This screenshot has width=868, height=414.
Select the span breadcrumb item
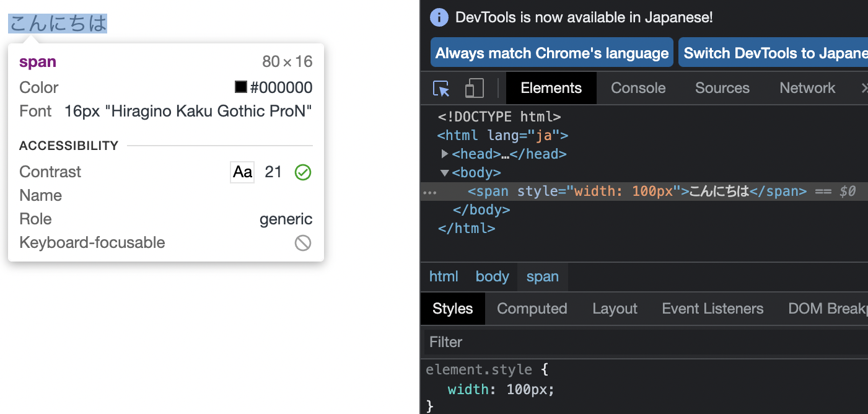click(542, 276)
